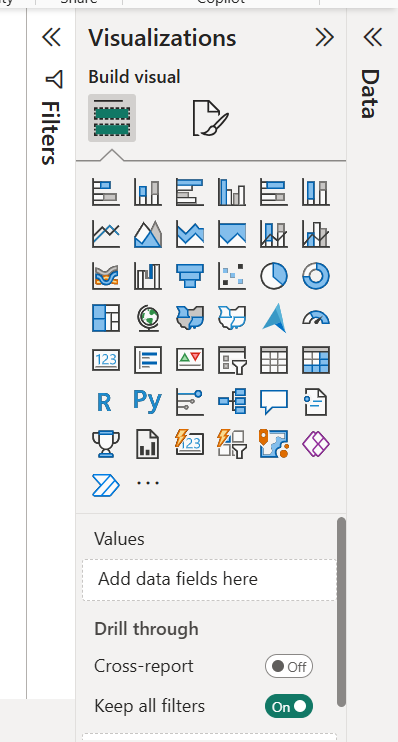Expand the Data pane
The image size is (398, 742).
click(x=372, y=37)
